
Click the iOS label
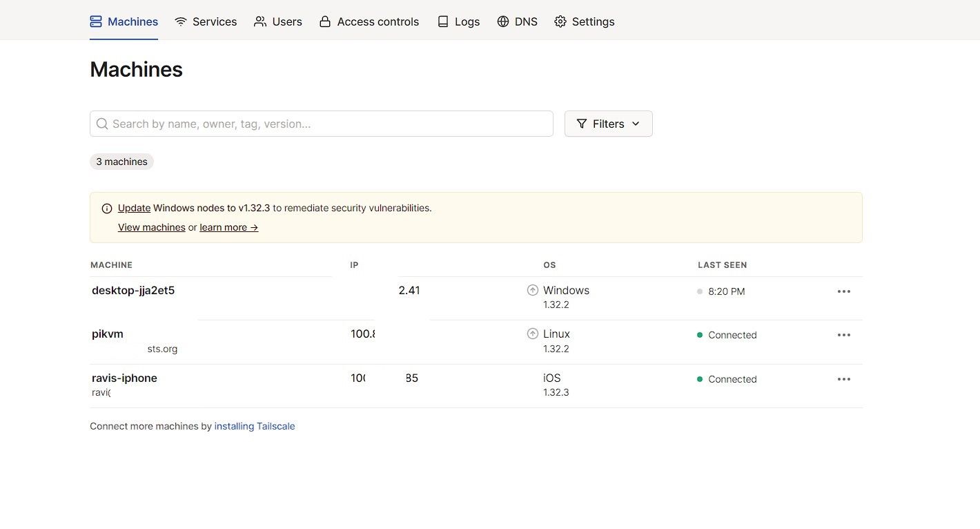point(552,378)
